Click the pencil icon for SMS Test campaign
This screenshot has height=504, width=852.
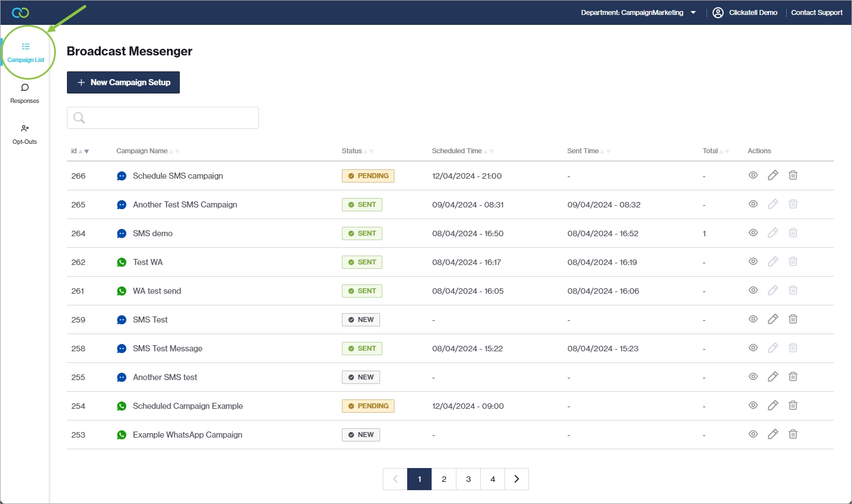[x=773, y=319]
